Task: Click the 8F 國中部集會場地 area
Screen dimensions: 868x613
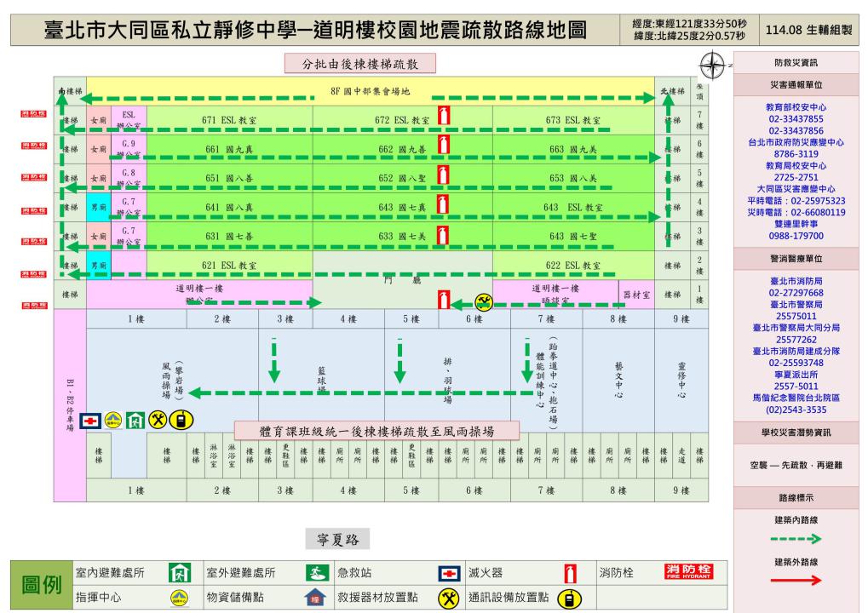Action: click(371, 90)
